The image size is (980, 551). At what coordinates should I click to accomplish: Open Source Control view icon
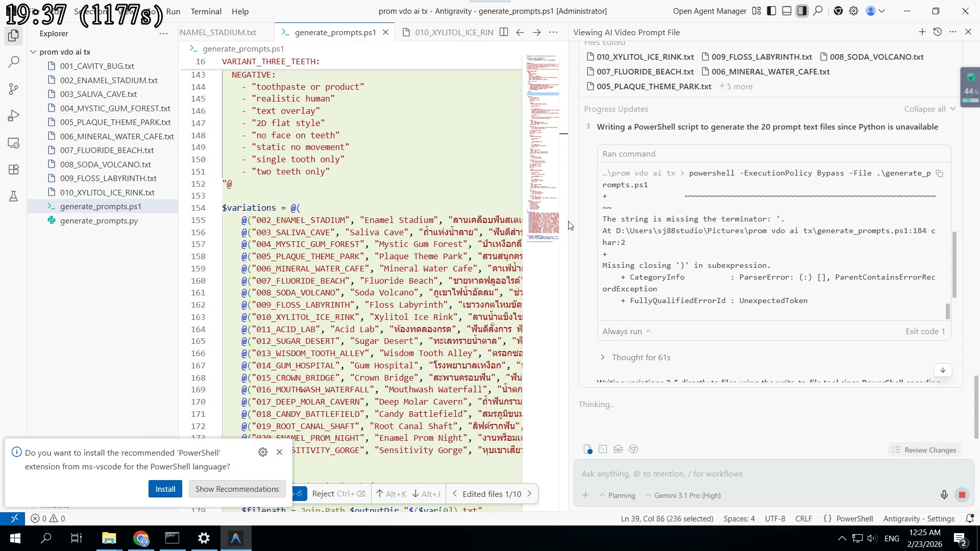[x=14, y=89]
